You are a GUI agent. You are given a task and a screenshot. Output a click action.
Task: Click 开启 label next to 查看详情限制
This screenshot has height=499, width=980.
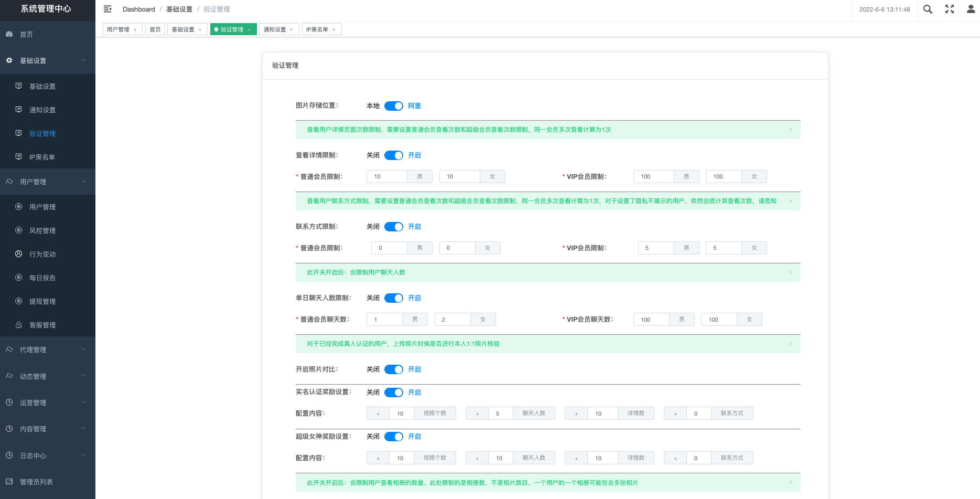(415, 155)
